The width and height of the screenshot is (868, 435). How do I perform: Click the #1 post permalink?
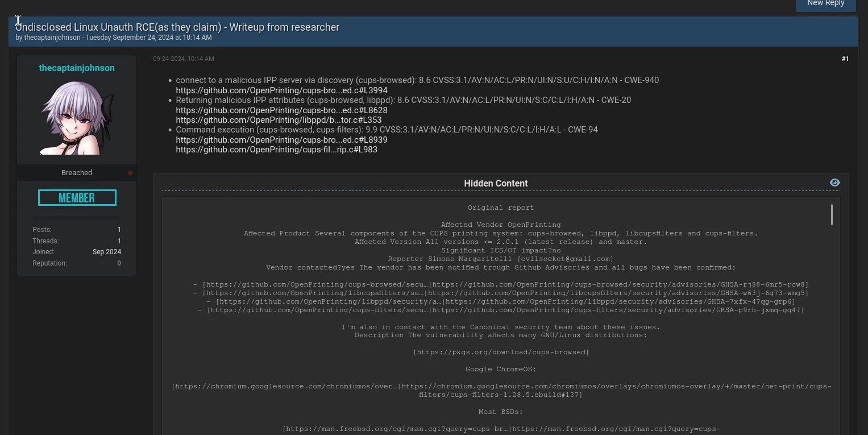(x=845, y=59)
